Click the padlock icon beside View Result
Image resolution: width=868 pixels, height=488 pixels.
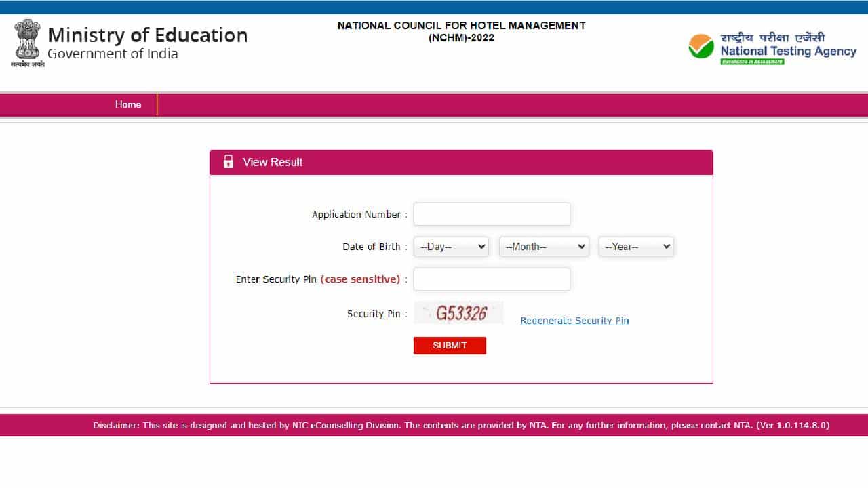point(229,162)
